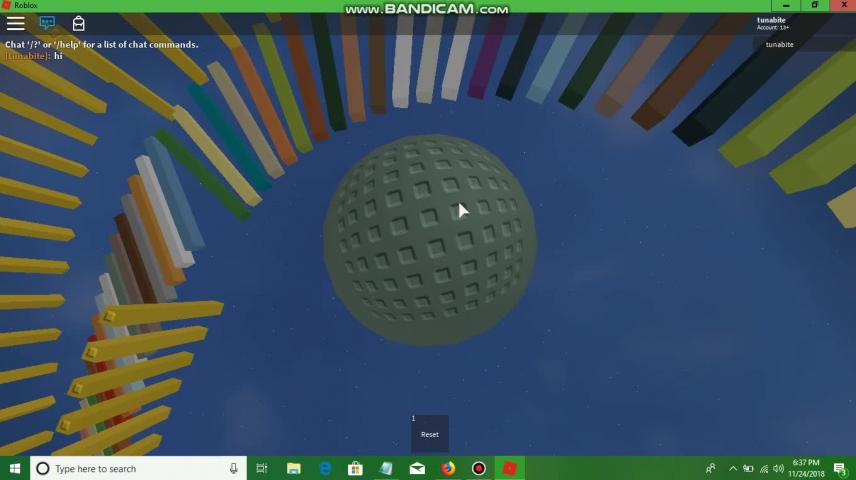The image size is (856, 480).
Task: Open the Action Center notifications icon
Action: [x=840, y=469]
